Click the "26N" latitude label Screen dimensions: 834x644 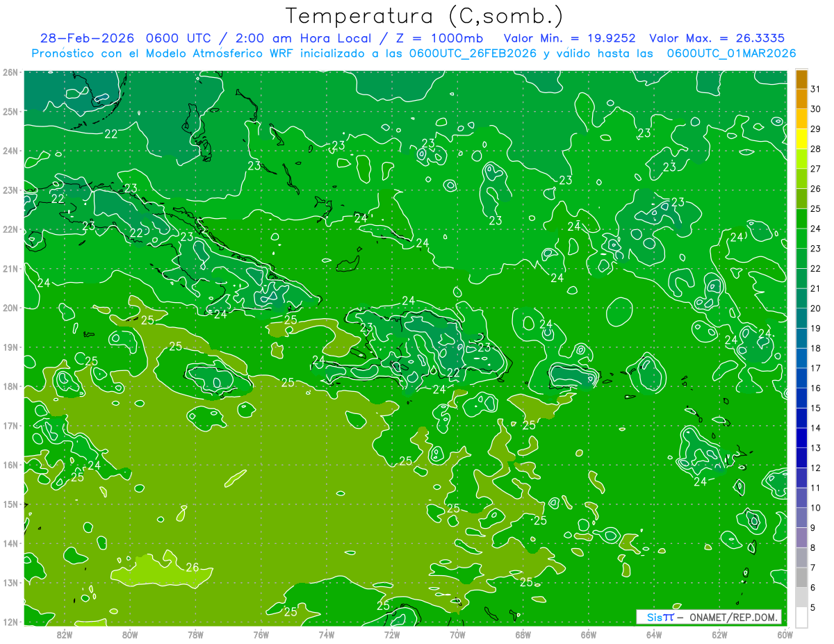(x=10, y=72)
